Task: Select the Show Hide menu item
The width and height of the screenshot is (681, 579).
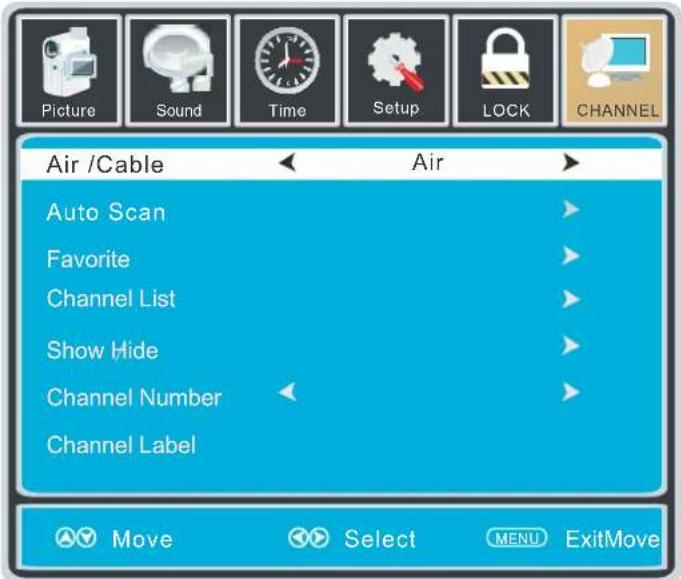Action: click(x=102, y=350)
